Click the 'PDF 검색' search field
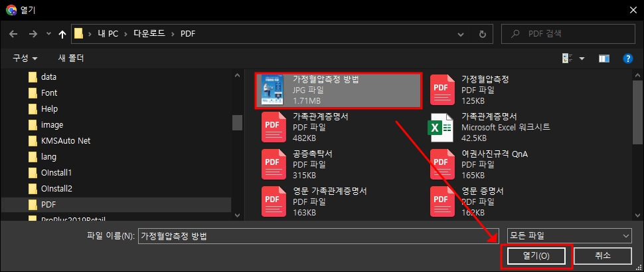This screenshot has height=272, width=644. coord(568,34)
